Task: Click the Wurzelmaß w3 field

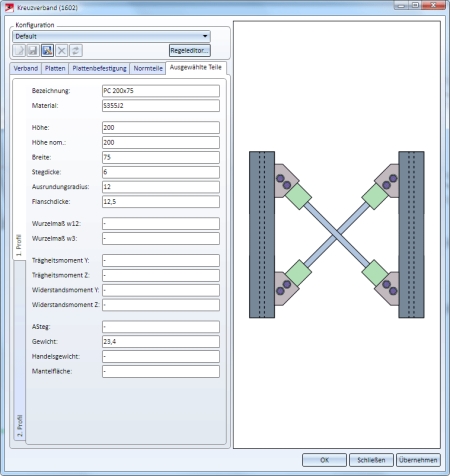Action: [x=161, y=239]
